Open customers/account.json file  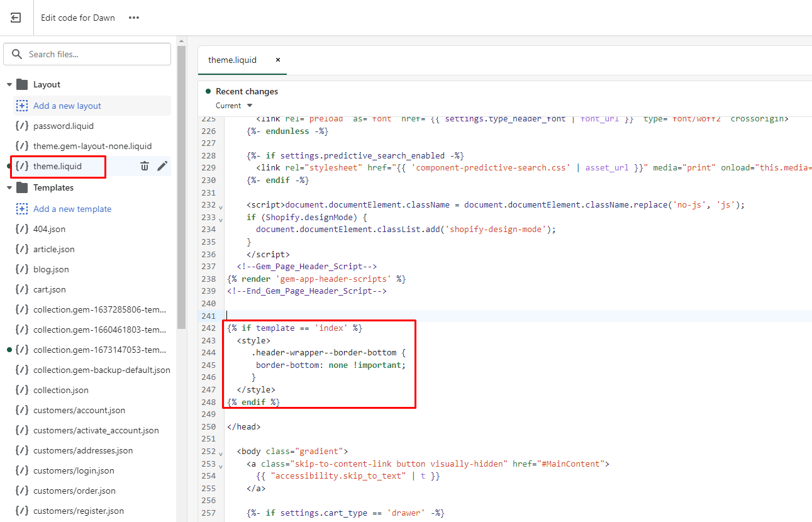point(79,410)
